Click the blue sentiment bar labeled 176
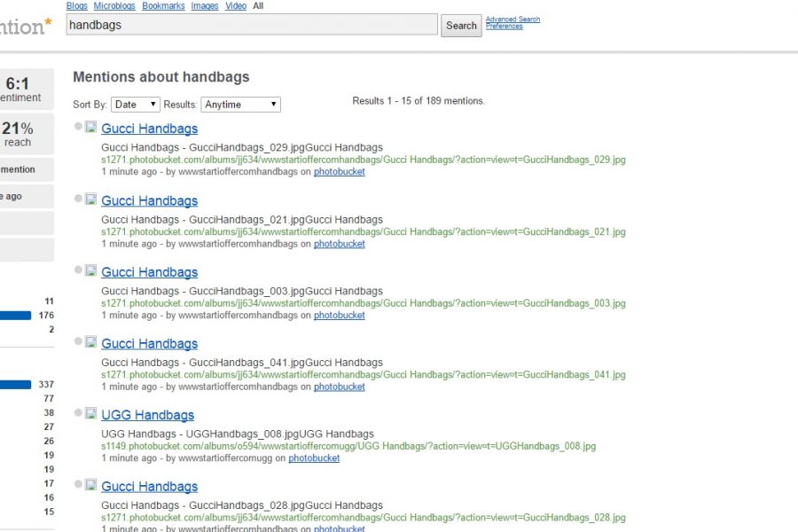The width and height of the screenshot is (798, 532). pyautogui.click(x=15, y=316)
